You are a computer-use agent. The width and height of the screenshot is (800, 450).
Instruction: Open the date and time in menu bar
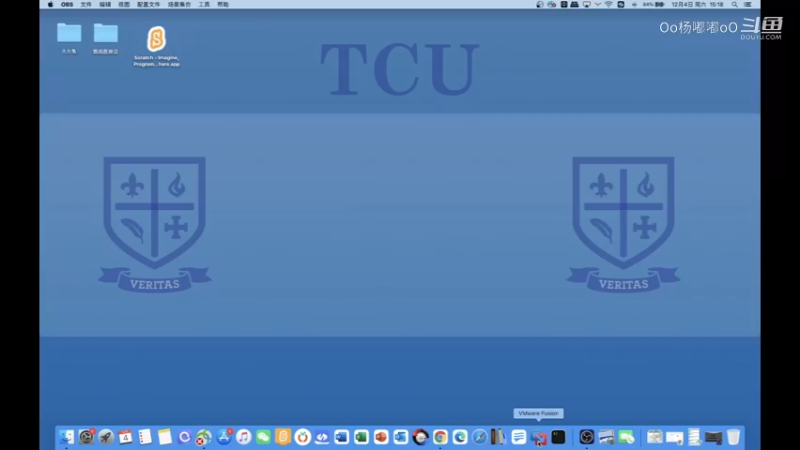pos(697,4)
